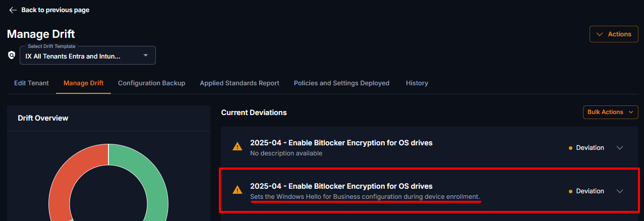Click the shield icon beside template selector
Viewport: 644px width, 221px height.
[x=12, y=55]
